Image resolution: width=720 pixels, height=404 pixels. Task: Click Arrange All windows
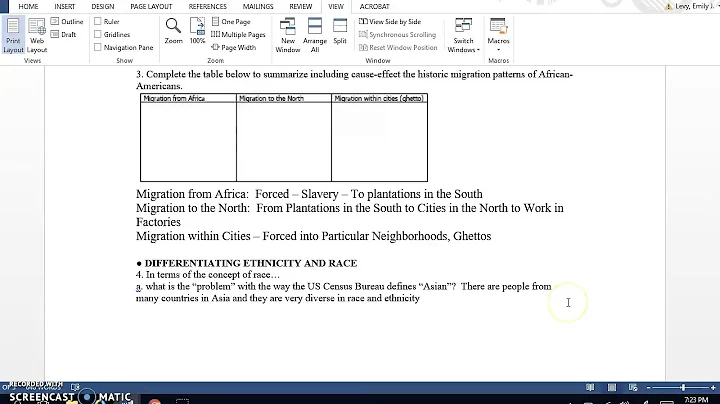(x=315, y=35)
